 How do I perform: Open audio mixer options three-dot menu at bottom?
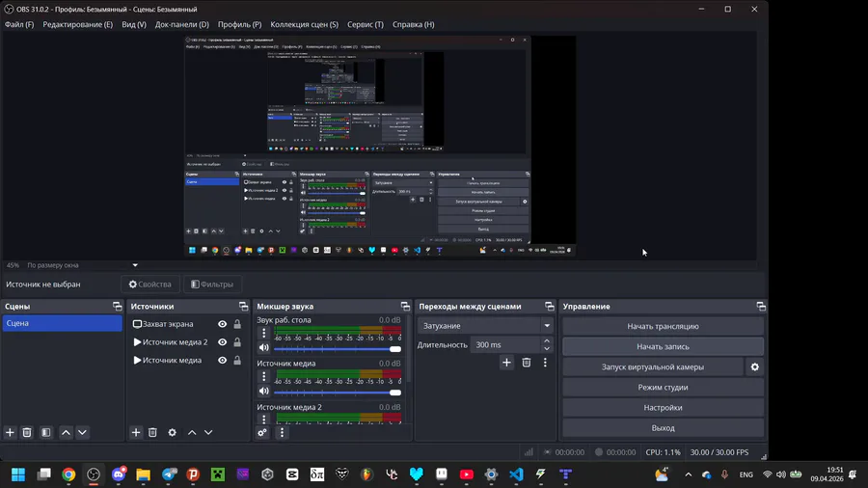tap(282, 433)
